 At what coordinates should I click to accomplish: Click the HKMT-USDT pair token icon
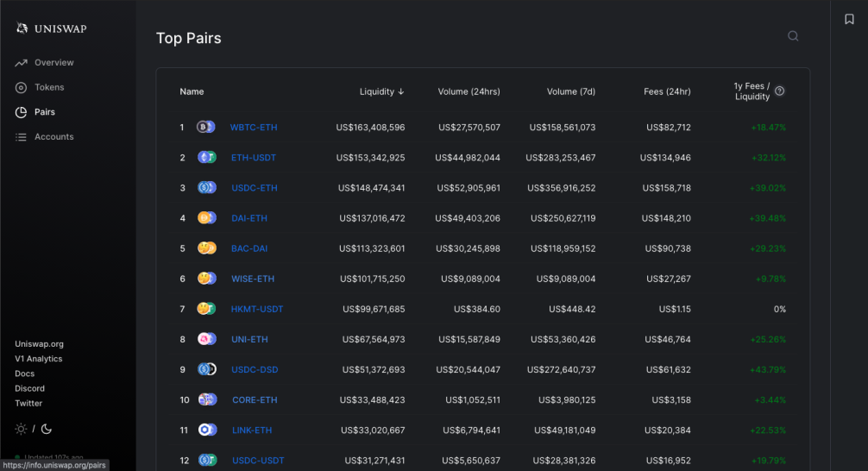tap(206, 309)
